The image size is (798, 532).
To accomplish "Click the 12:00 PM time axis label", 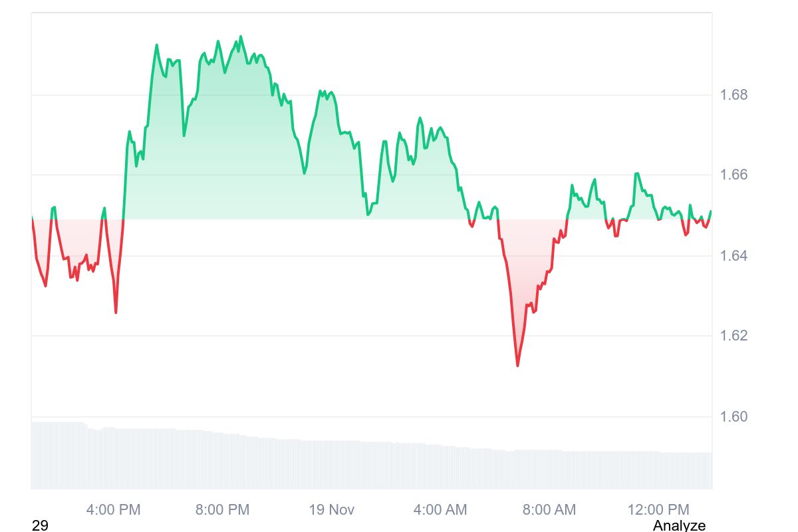I will pos(658,510).
